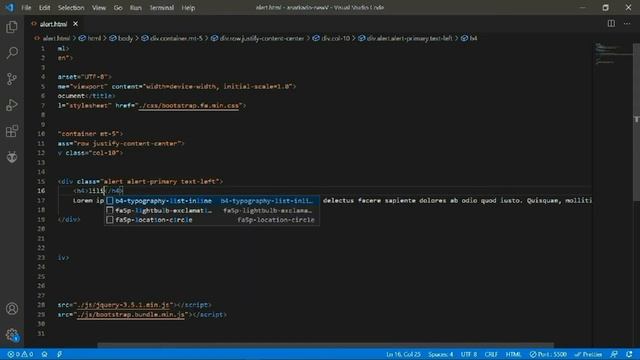Screen dimensions: 640x360
Task: Click UTF-8 encoding selector
Action: [469, 354]
